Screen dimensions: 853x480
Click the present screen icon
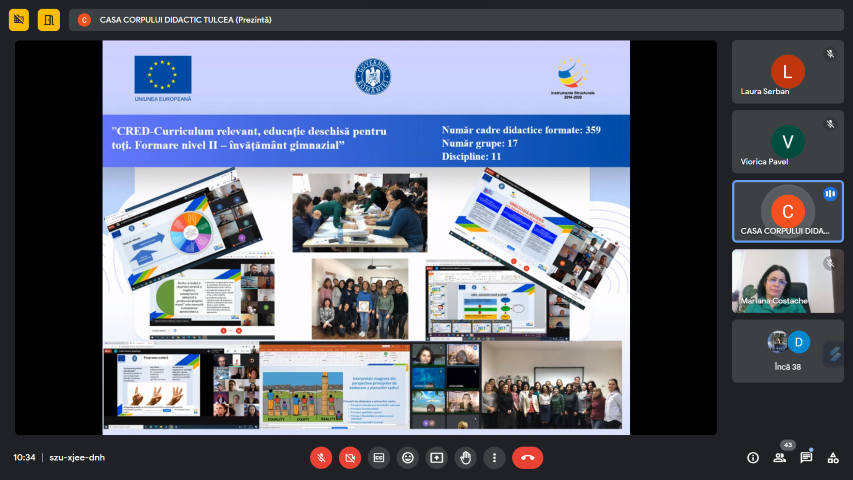point(437,458)
